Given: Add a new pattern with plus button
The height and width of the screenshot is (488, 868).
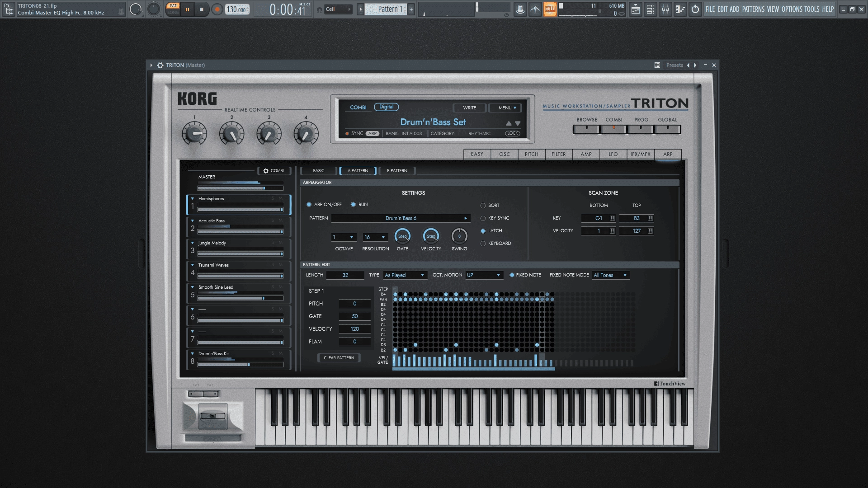Looking at the screenshot, I should coord(411,9).
